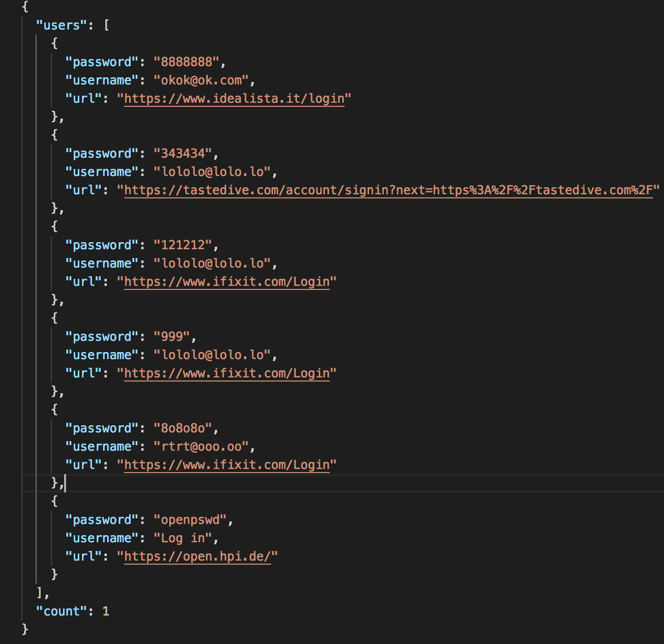The height and width of the screenshot is (644, 664).
Task: Open ifixit Login URL under rtrt@ooo.oo
Action: coord(227,464)
